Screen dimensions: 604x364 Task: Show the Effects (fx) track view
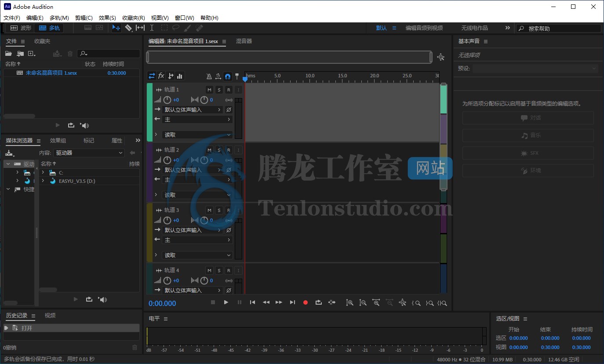pyautogui.click(x=161, y=76)
